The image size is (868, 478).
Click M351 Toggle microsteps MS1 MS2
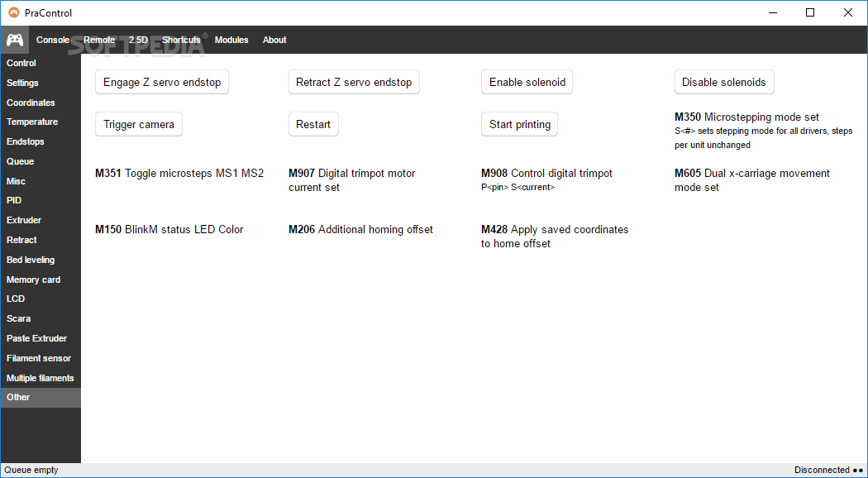(179, 174)
